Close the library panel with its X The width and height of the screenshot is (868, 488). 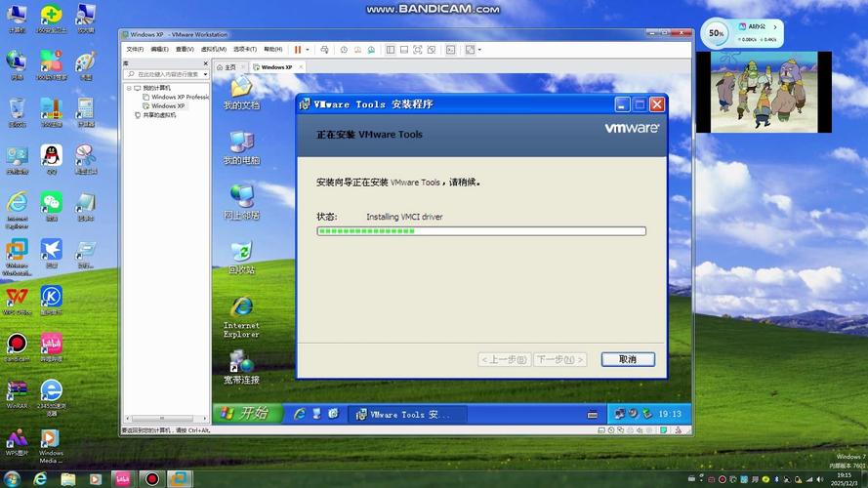click(205, 63)
